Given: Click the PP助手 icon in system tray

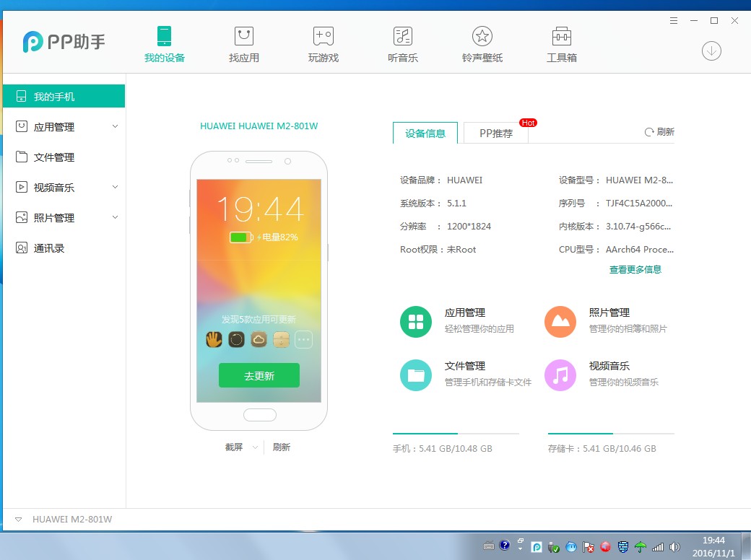Looking at the screenshot, I should (537, 547).
